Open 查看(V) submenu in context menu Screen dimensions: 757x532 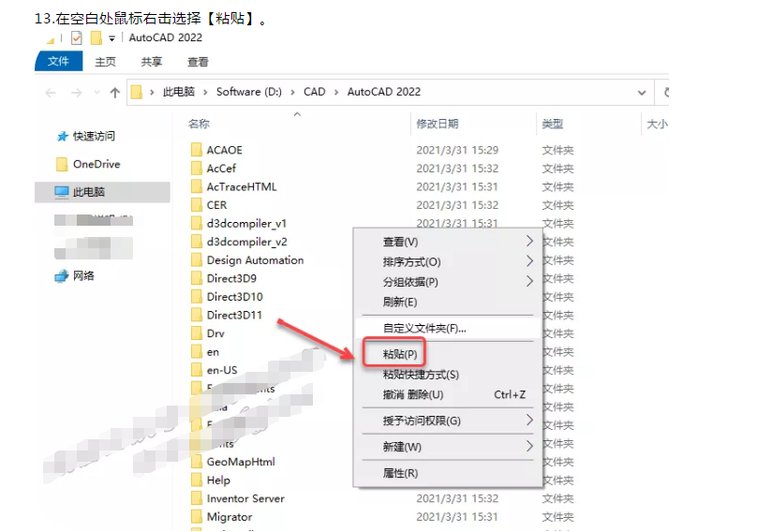pos(448,242)
